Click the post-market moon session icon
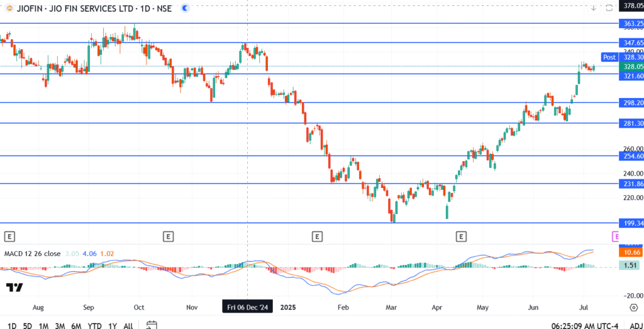 click(184, 9)
